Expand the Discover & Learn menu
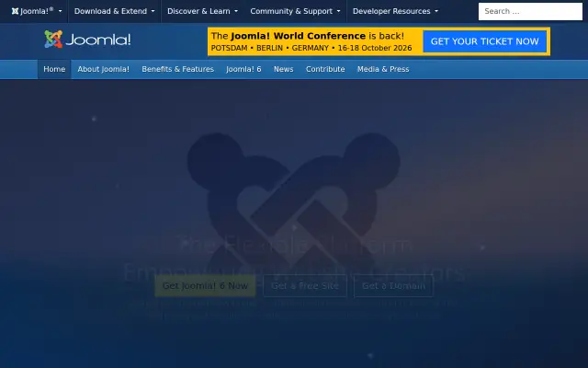Screen dimensions: 588x368 click(x=202, y=11)
